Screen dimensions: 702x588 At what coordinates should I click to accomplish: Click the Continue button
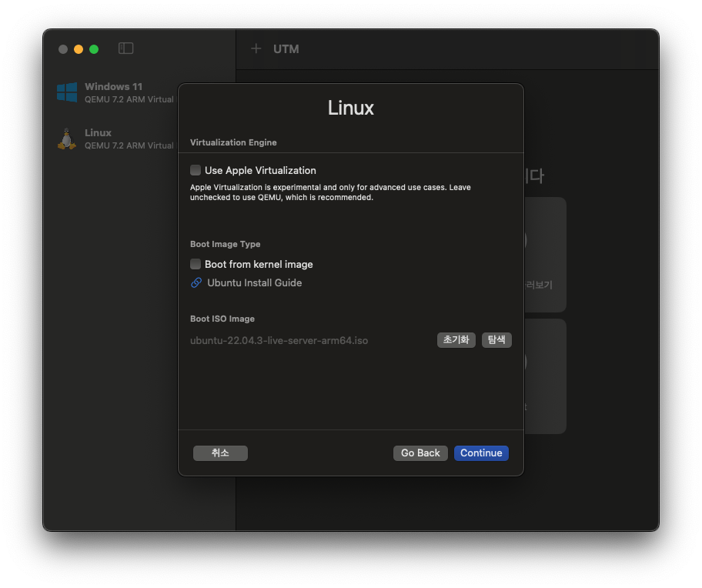pos(481,453)
